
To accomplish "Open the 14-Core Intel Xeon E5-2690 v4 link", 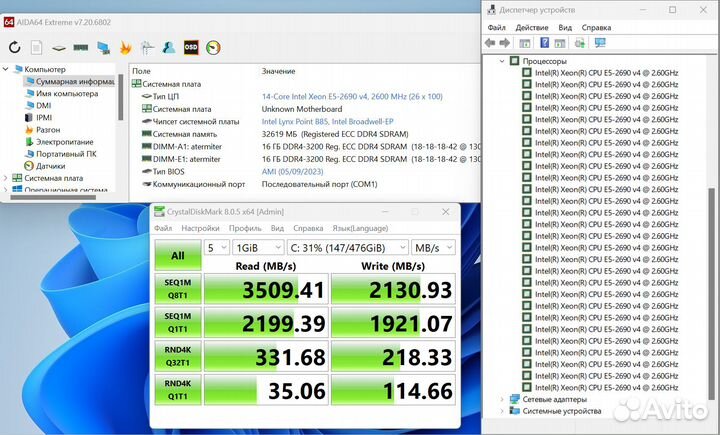I will [x=352, y=96].
